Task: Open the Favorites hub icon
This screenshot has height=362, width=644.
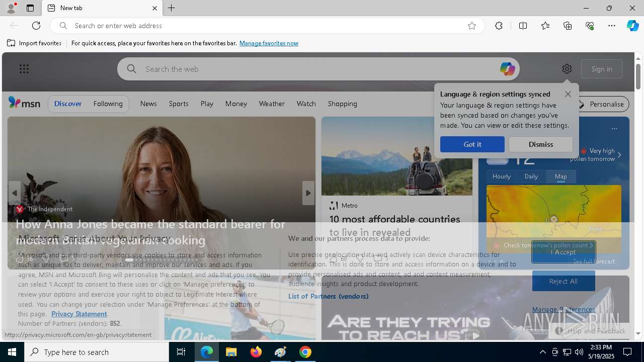Action: 545,26
